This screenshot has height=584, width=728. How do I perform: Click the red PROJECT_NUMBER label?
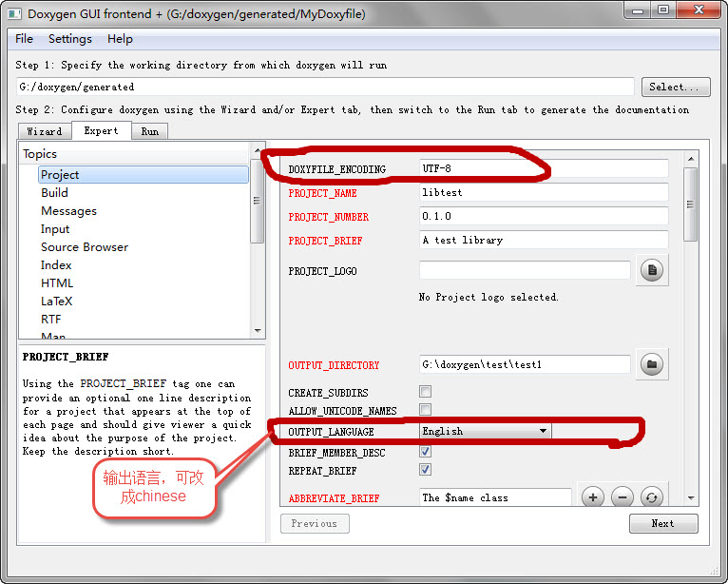tap(328, 217)
